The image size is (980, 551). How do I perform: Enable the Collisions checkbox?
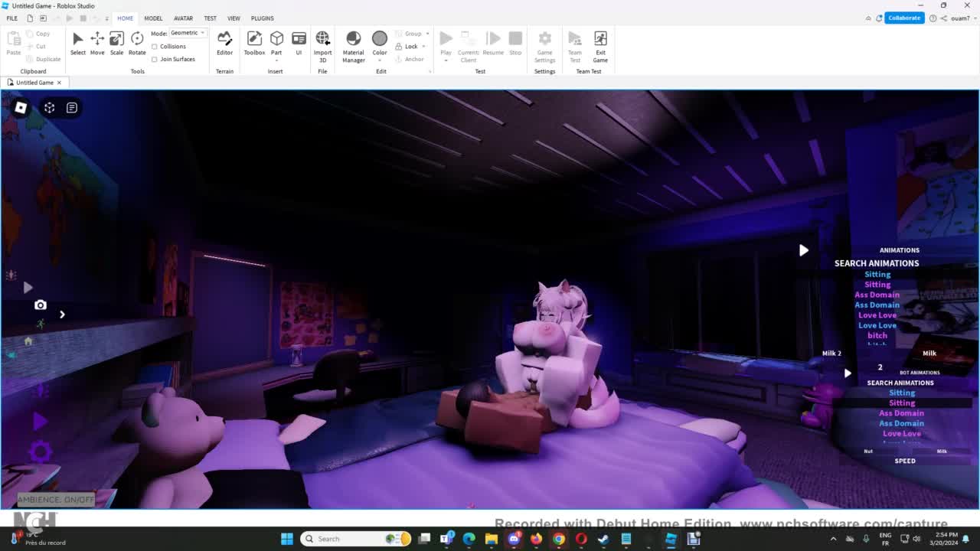[155, 47]
